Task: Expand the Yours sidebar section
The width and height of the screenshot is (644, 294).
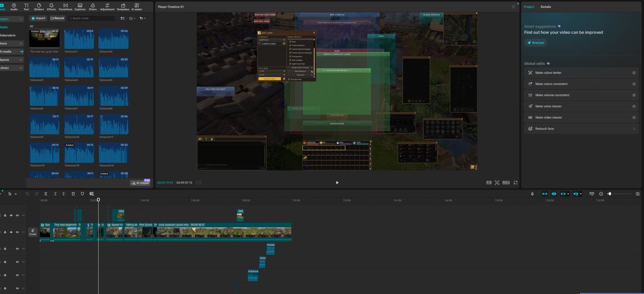Action: 12,43
